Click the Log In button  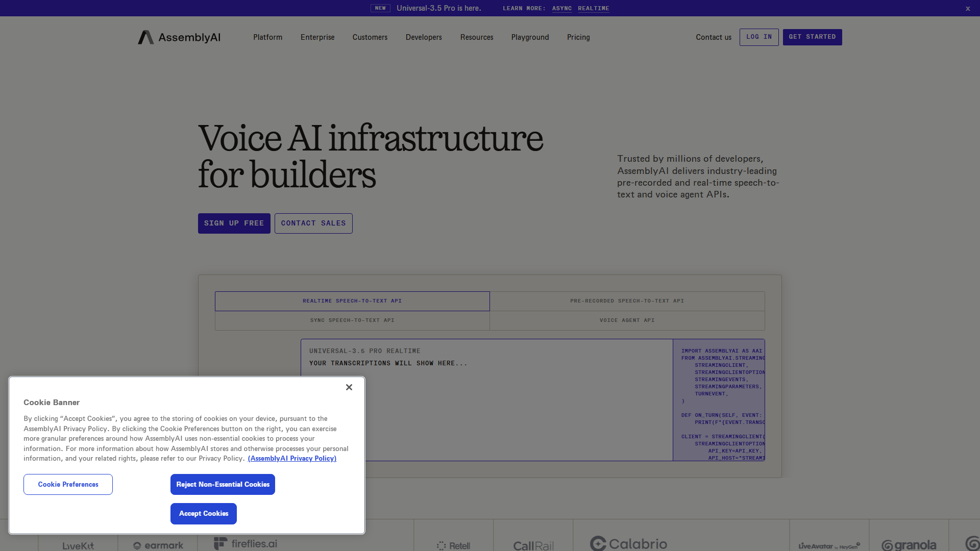point(759,37)
